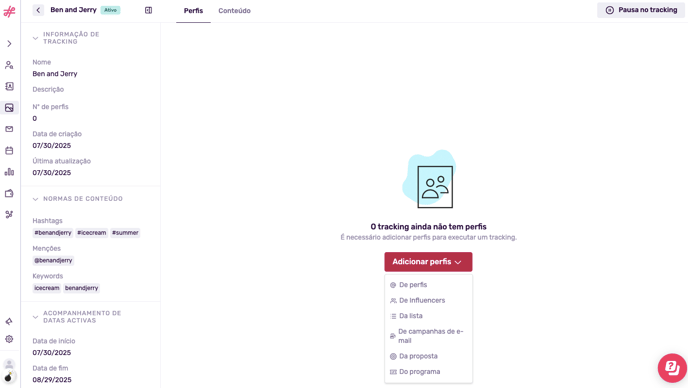This screenshot has height=388, width=688.
Task: Open the tracking image sidebar icon
Action: [9, 108]
